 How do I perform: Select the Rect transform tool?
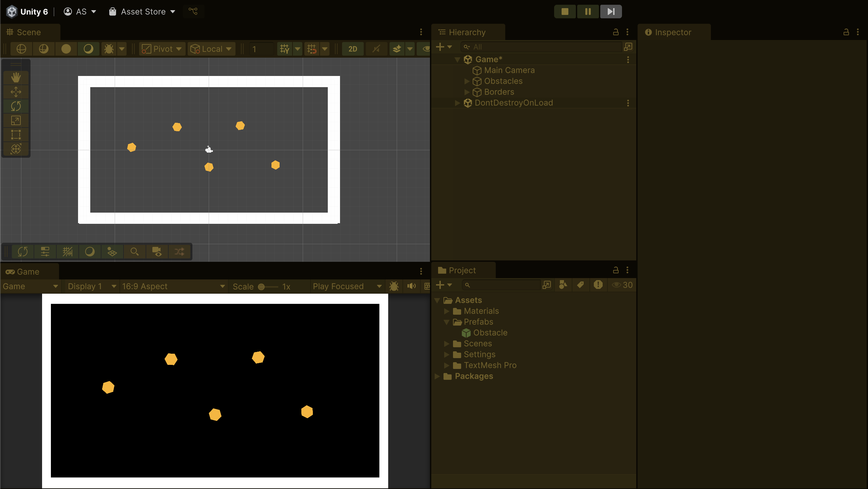pyautogui.click(x=16, y=135)
